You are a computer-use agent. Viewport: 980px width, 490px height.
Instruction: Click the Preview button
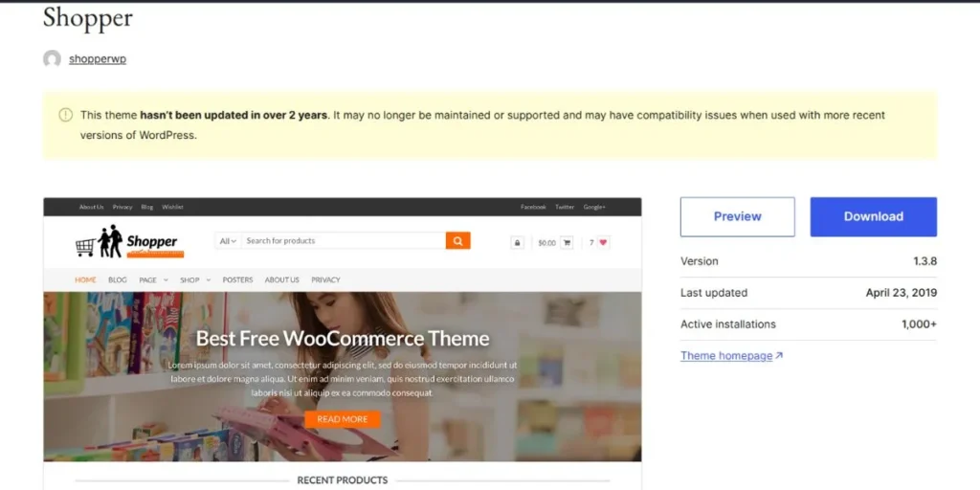pos(738,217)
